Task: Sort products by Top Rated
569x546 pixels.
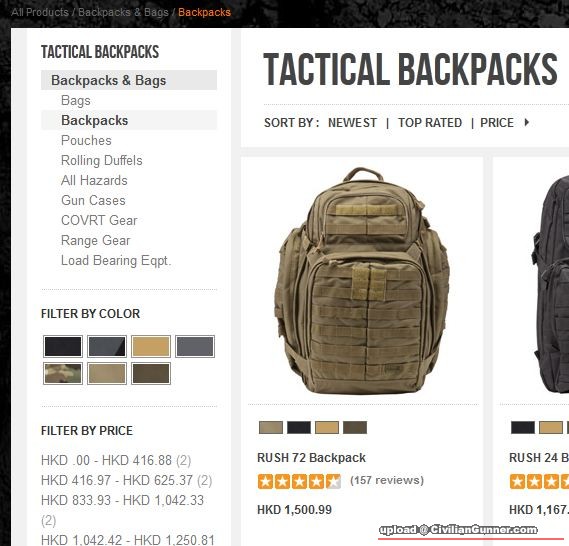Action: [x=430, y=123]
